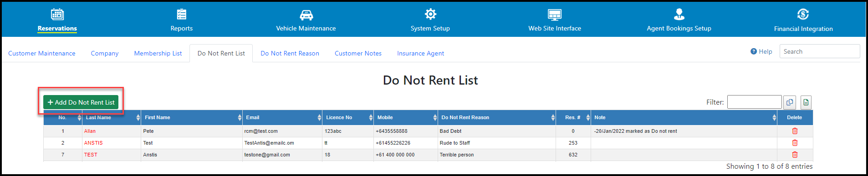The image size is (868, 176).
Task: Open the Agent Bookings Setup person icon
Action: 679,15
